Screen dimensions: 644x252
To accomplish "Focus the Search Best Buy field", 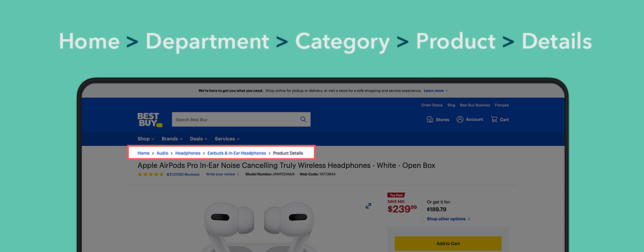I will 241,120.
